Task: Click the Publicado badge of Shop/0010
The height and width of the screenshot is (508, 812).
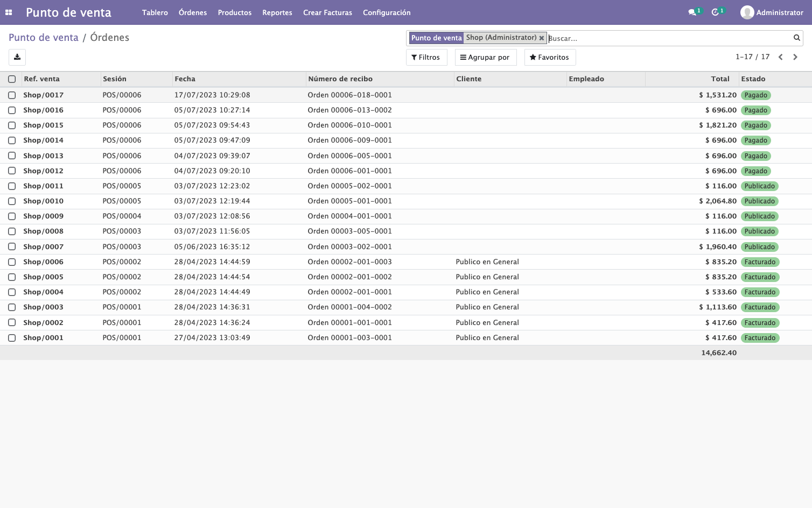Action: tap(759, 201)
